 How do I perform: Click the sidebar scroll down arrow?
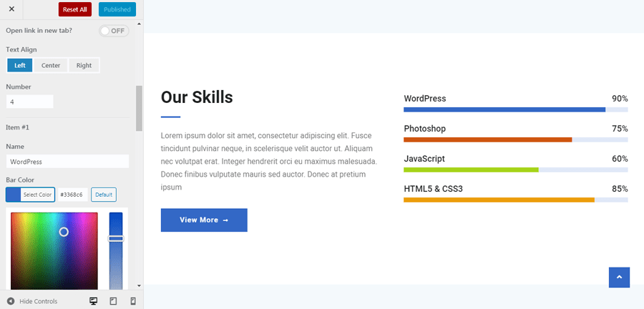point(139,285)
